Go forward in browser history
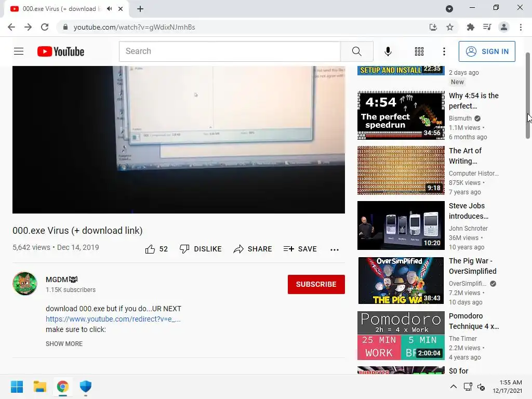 point(28,27)
